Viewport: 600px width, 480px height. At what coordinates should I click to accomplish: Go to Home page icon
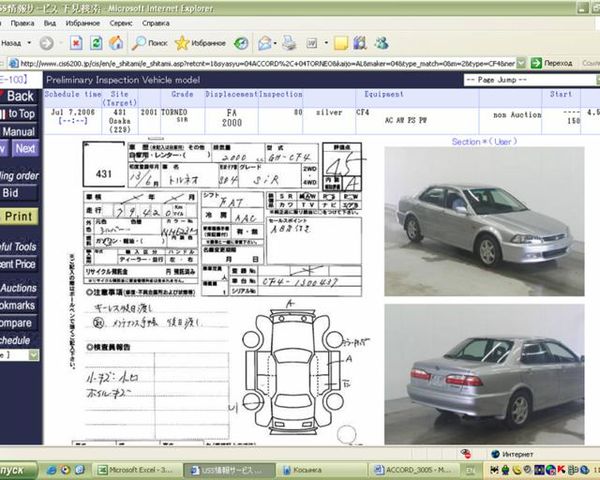point(116,43)
